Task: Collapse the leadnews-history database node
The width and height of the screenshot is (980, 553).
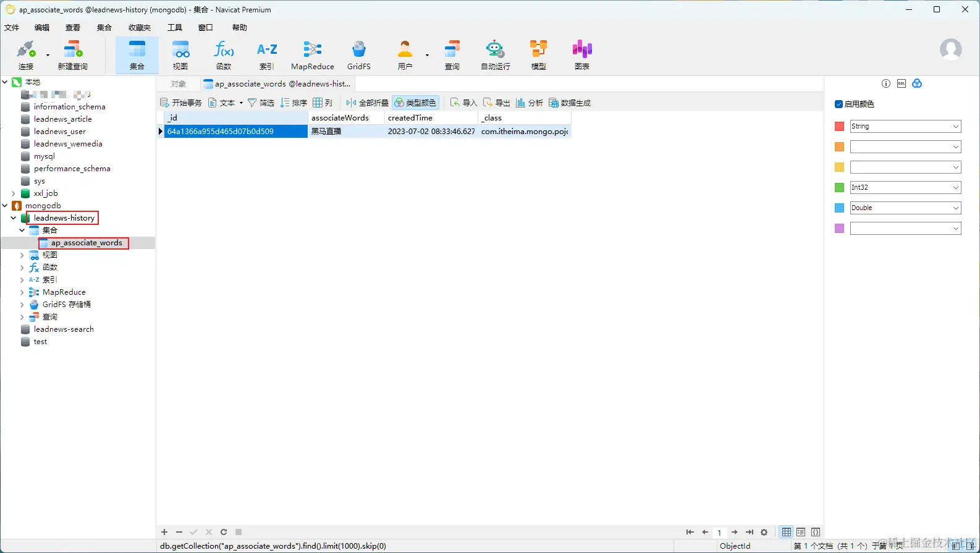Action: tap(14, 218)
